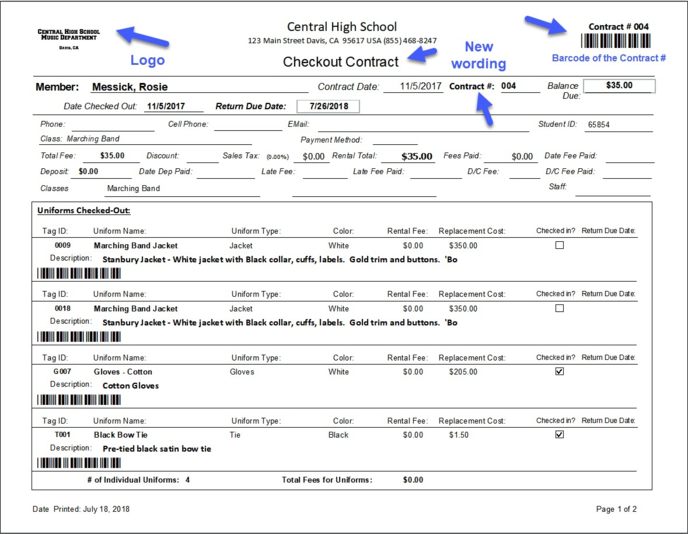688x534 pixels.
Task: Click the Total Fee $35.00 field
Action: click(x=112, y=157)
